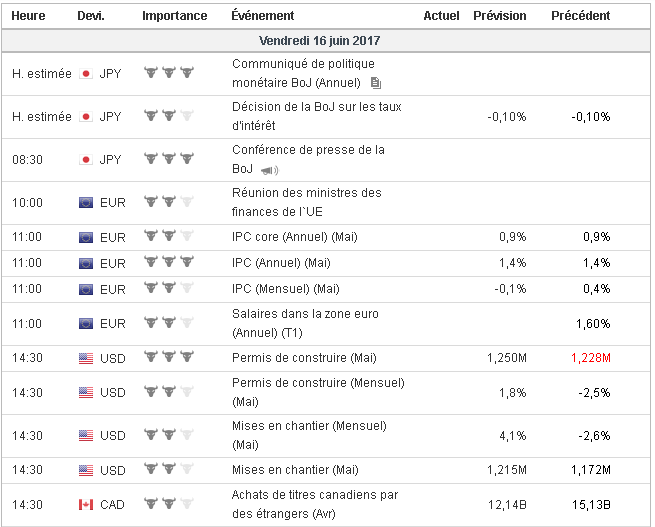Click the EU flag in the 10:00 row
This screenshot has height=527, width=655.
(86, 203)
